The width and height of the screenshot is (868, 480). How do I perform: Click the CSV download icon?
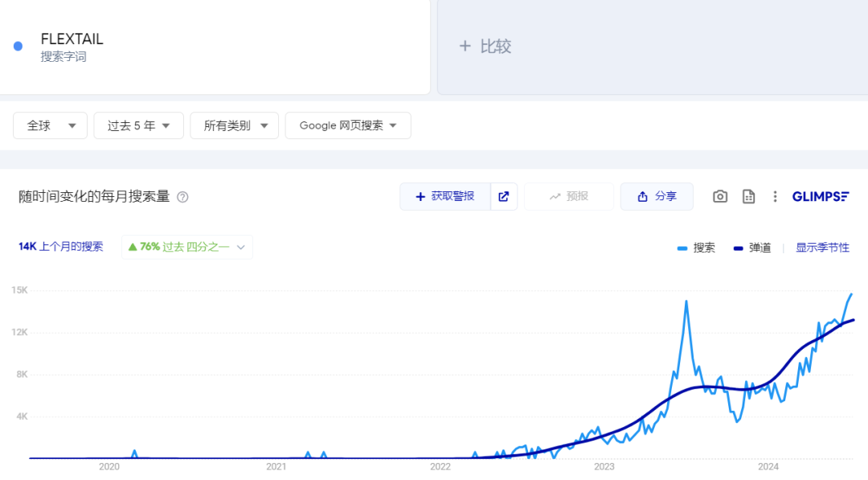(x=748, y=196)
